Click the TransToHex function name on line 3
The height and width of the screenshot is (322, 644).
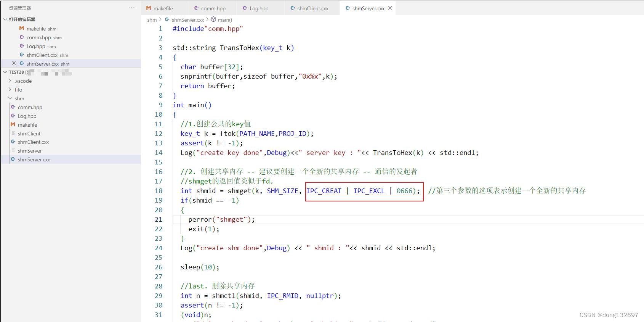pyautogui.click(x=239, y=48)
